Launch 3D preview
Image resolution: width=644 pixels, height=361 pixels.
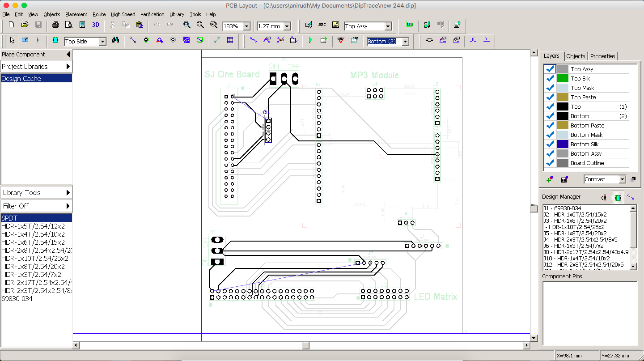pos(96,25)
